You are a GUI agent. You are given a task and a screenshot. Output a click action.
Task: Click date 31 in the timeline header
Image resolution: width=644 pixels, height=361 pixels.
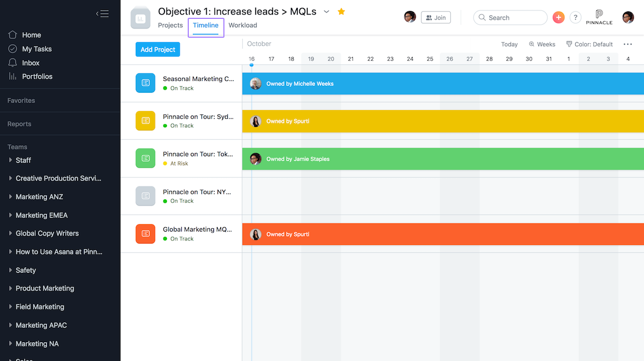pos(549,59)
